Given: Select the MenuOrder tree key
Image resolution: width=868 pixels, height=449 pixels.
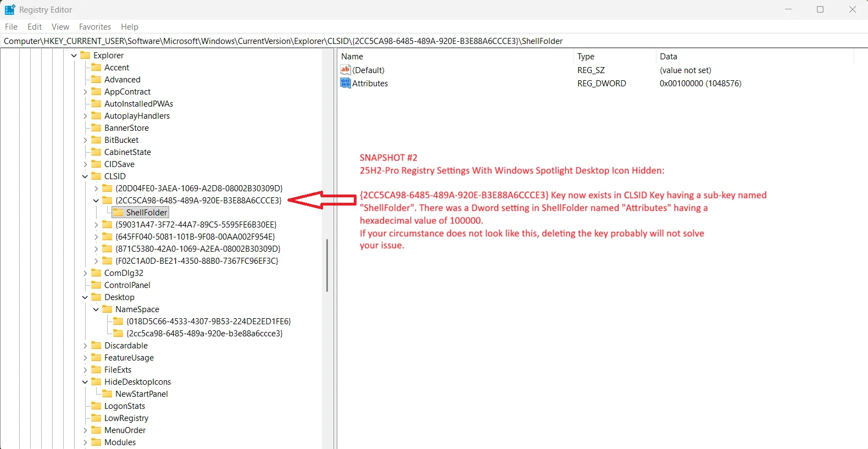Looking at the screenshot, I should tap(125, 430).
